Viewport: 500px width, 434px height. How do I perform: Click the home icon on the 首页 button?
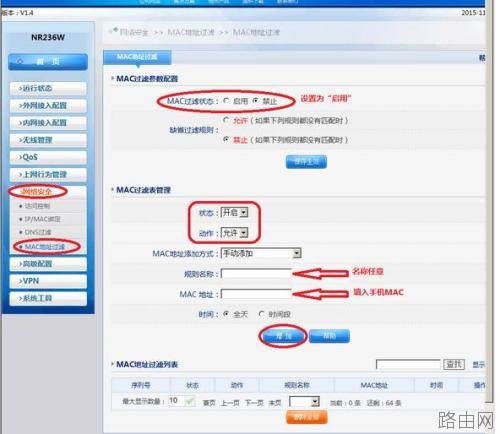pyautogui.click(x=20, y=62)
